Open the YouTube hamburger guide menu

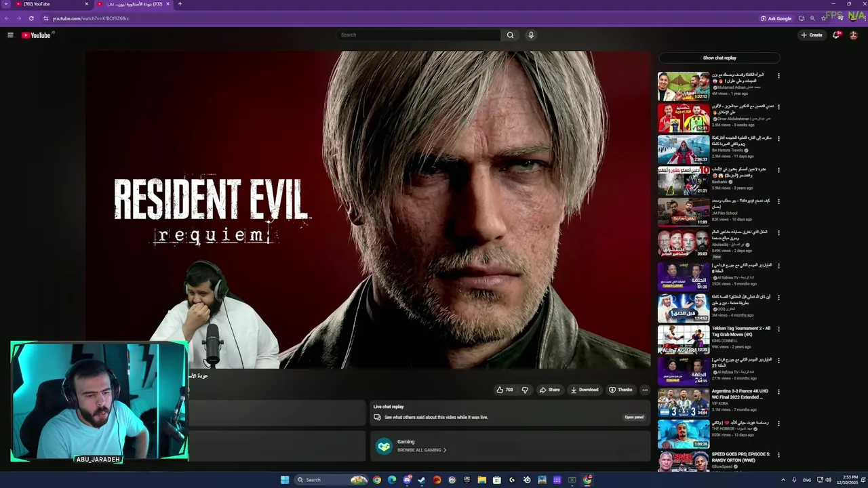10,35
